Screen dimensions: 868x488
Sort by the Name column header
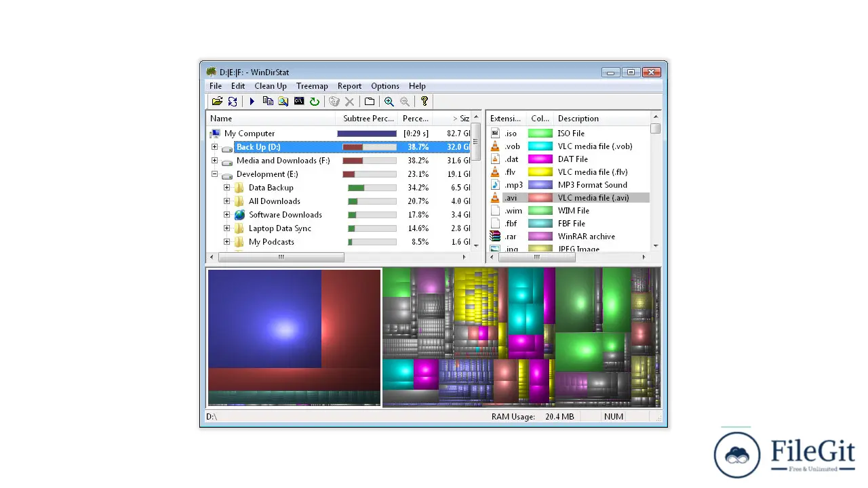point(271,119)
